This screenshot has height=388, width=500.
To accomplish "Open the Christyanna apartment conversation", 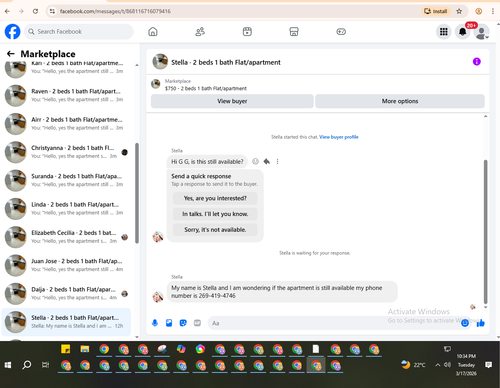I will [67, 152].
